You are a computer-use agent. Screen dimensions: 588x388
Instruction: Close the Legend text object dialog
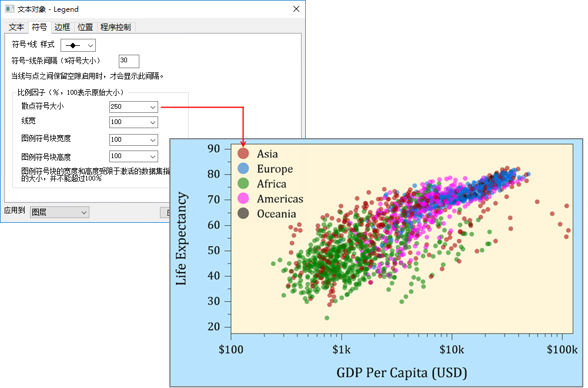click(x=296, y=9)
